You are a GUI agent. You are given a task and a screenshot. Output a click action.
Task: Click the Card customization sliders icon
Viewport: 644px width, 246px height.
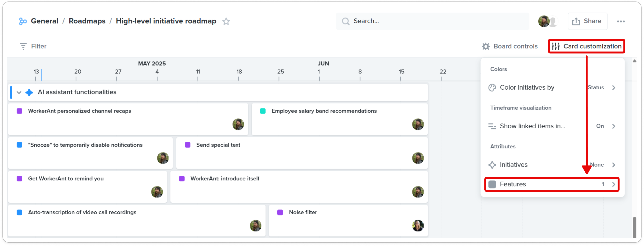556,46
